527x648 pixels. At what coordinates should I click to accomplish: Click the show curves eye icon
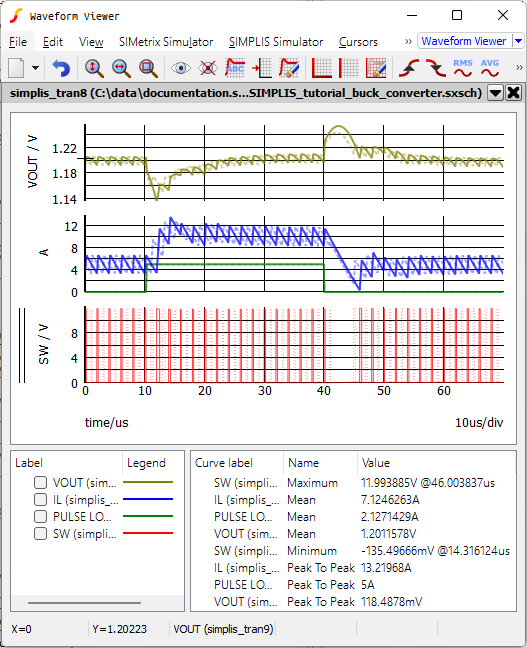click(181, 68)
